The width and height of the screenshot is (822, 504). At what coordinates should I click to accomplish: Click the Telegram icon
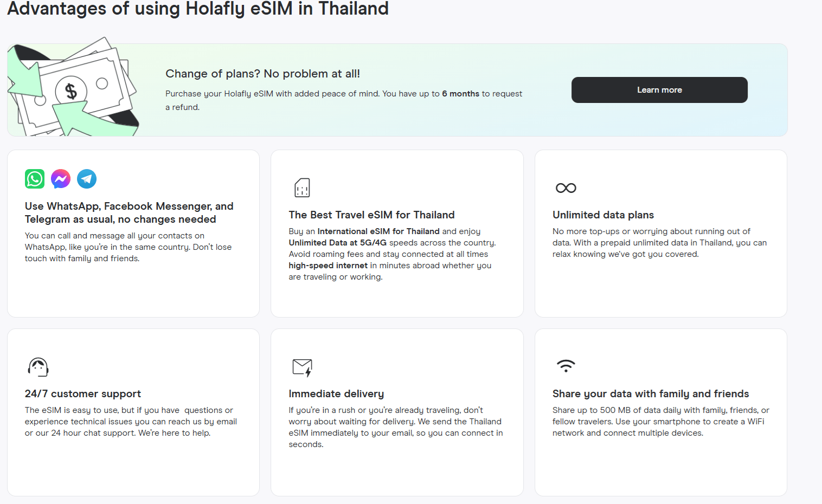click(87, 179)
